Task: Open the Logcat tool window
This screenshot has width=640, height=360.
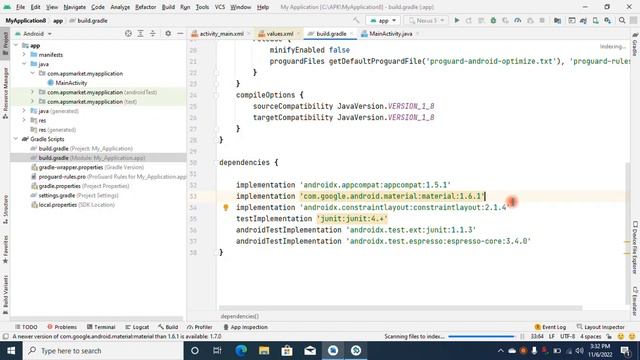Action: [137, 327]
